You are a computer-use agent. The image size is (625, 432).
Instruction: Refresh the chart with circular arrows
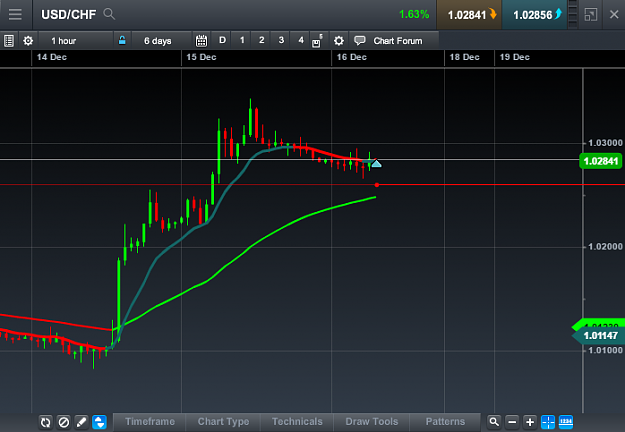pyautogui.click(x=45, y=422)
